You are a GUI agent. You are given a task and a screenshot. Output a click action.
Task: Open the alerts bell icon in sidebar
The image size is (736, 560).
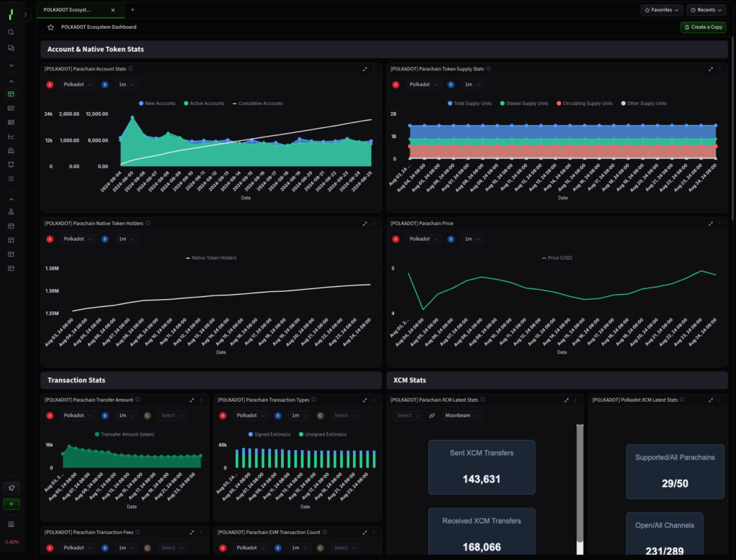[11, 165]
